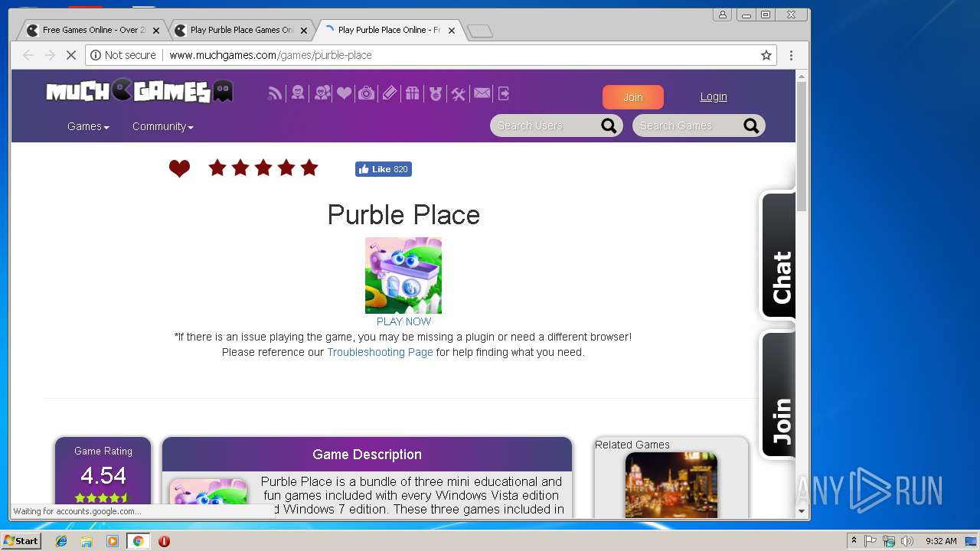This screenshot has width=980, height=551.
Task: Open the RSS feed icon
Action: [275, 93]
